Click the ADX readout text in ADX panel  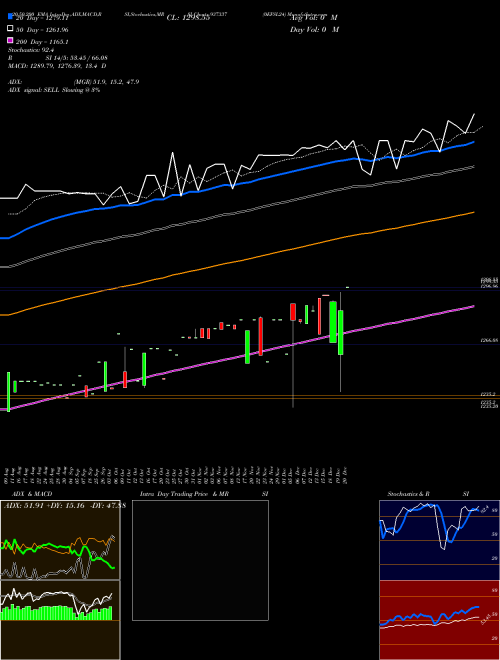(x=64, y=506)
